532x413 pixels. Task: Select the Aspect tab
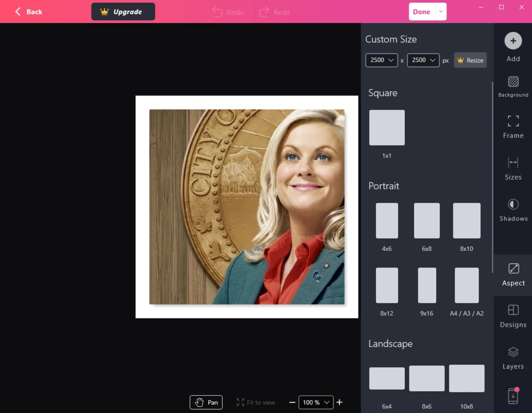pos(513,275)
